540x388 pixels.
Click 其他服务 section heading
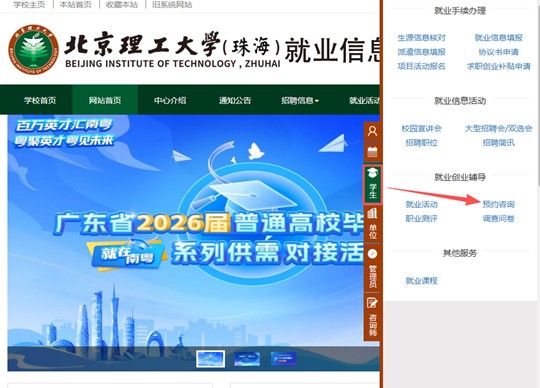click(x=460, y=253)
